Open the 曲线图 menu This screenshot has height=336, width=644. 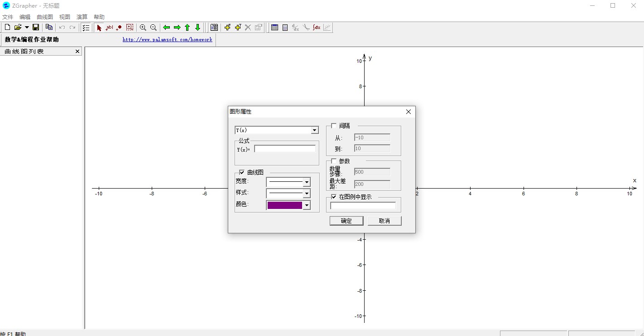45,17
